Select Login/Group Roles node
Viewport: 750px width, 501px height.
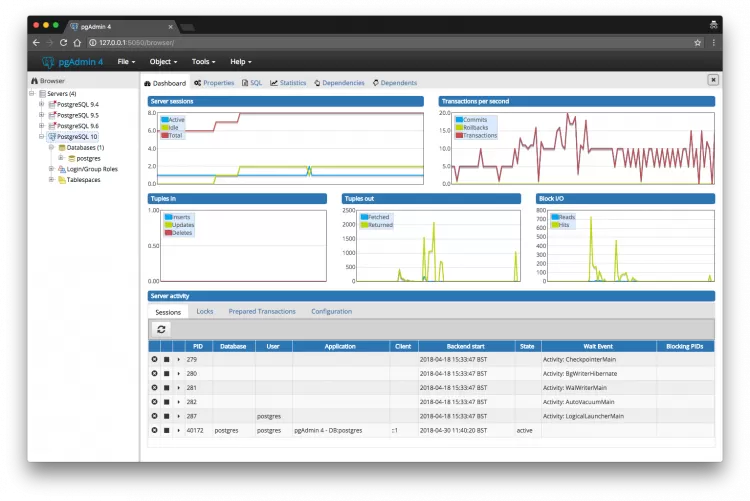[x=92, y=169]
